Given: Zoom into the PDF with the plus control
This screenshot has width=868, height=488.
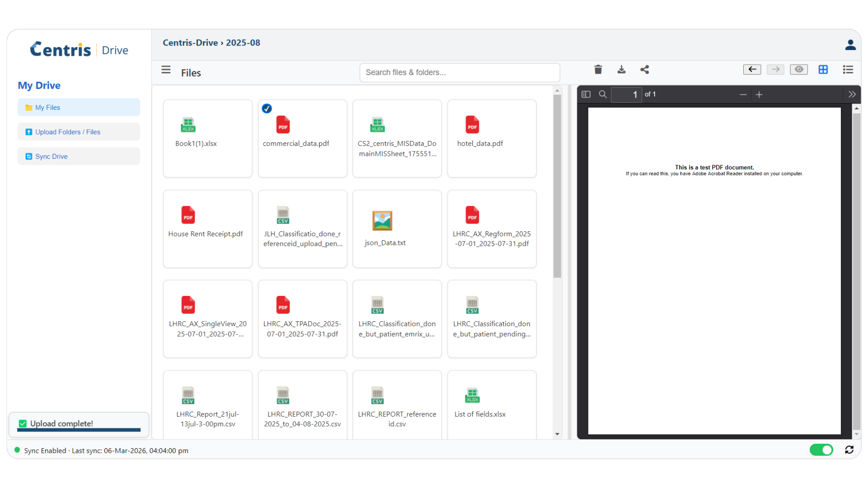Looking at the screenshot, I should [x=759, y=94].
